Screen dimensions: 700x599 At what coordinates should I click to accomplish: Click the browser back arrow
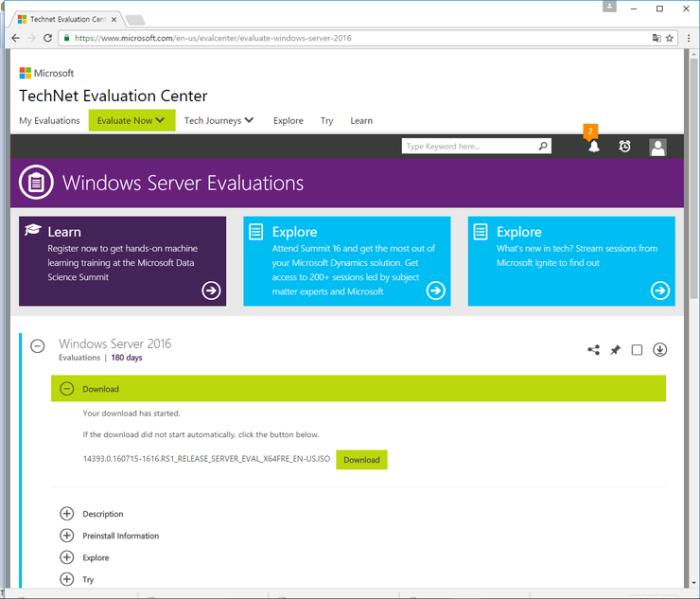16,38
